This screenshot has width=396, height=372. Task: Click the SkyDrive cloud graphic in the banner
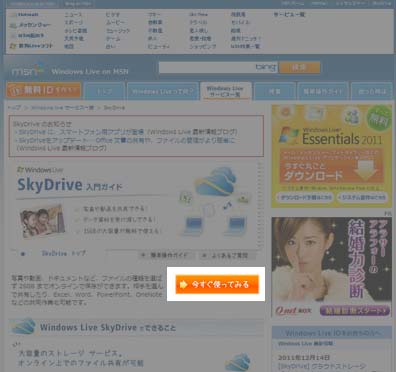tap(216, 182)
